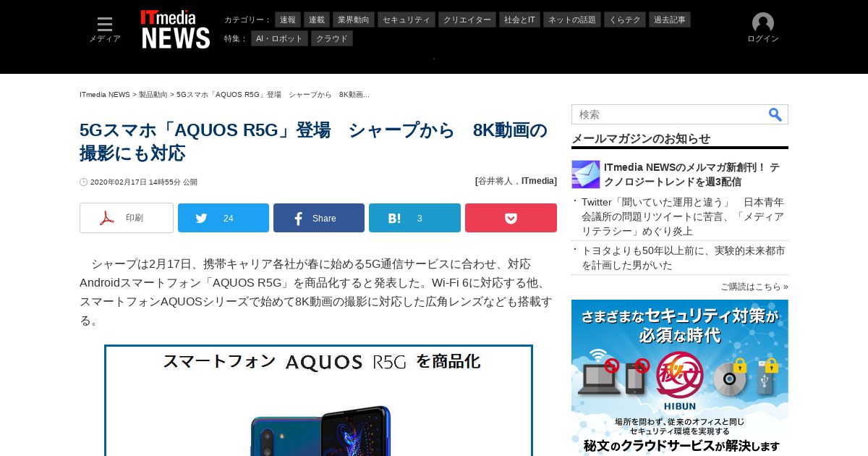868x456 pixels.
Task: Click the search magnifier icon
Action: [x=775, y=114]
